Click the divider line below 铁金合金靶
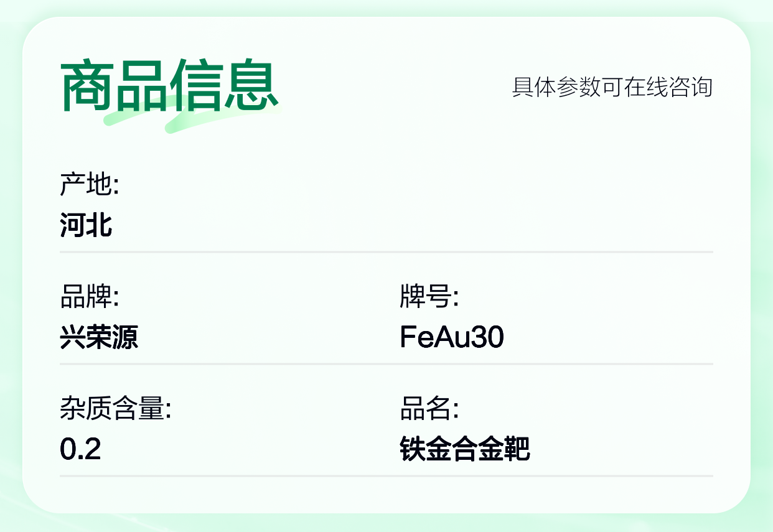Screen dimensions: 773x532 pos(556,476)
